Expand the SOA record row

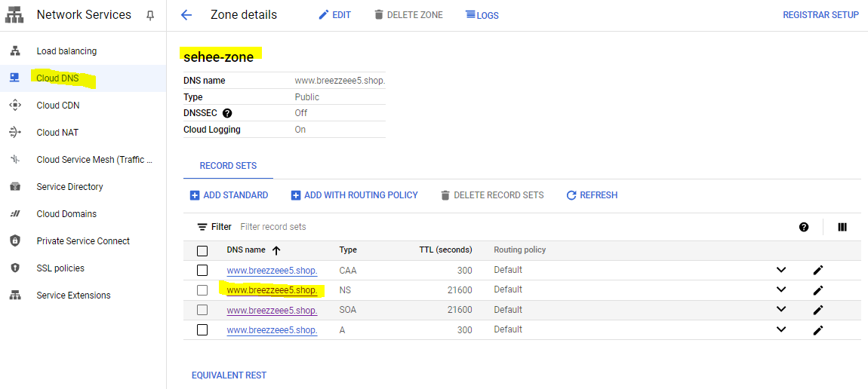click(x=781, y=309)
